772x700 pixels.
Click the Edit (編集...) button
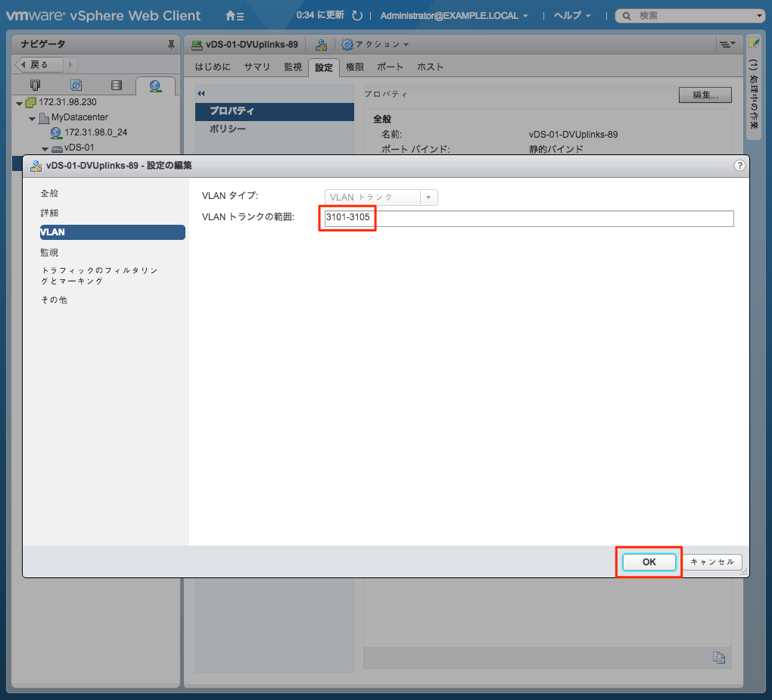(x=705, y=95)
